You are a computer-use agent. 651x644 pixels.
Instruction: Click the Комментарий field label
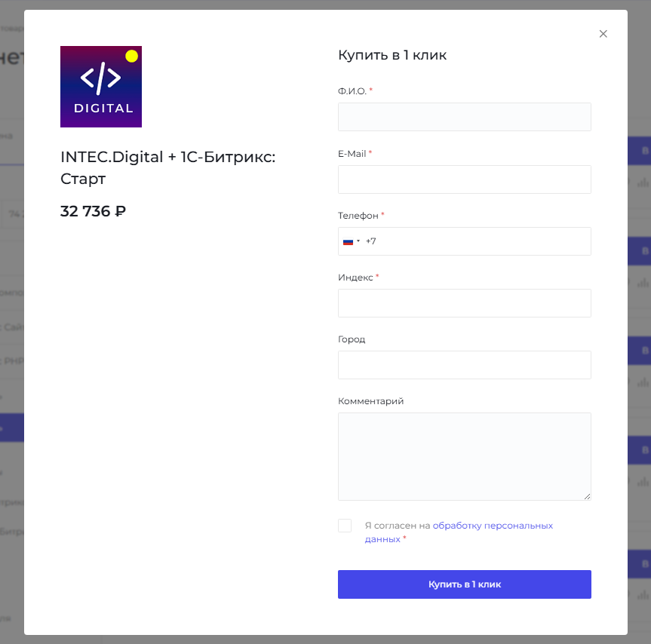370,401
